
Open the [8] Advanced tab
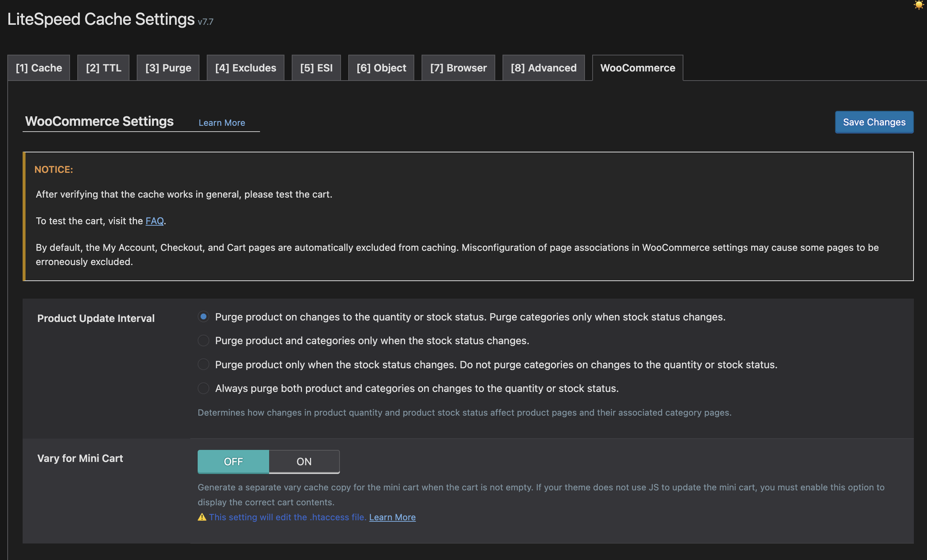543,68
